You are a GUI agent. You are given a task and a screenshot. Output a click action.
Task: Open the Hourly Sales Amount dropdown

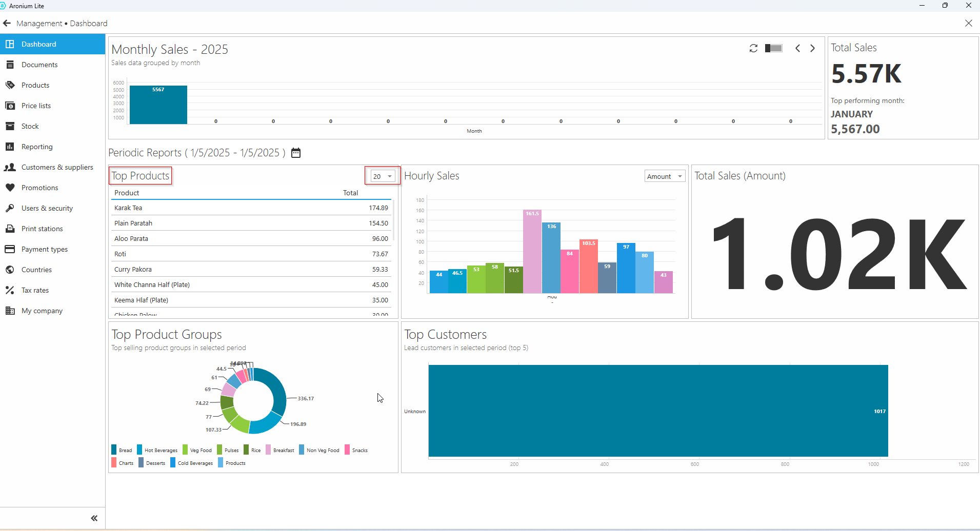pos(665,176)
